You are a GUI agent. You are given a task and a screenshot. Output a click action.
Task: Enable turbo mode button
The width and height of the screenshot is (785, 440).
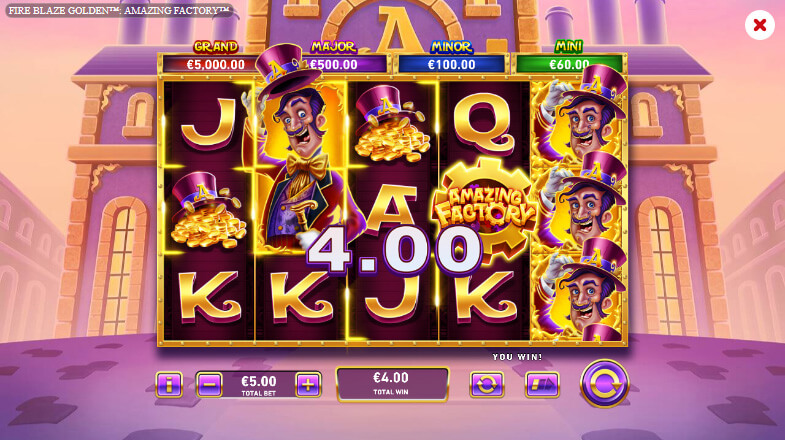(x=542, y=384)
